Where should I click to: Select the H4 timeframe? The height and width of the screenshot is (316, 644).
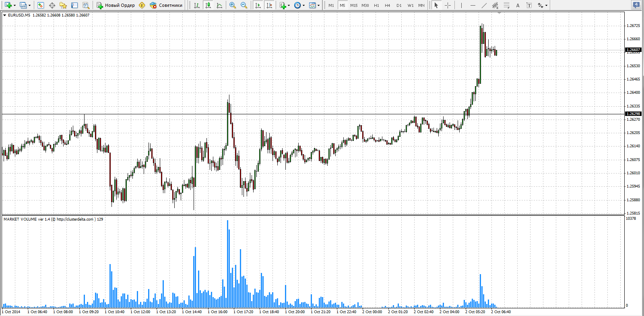(388, 5)
